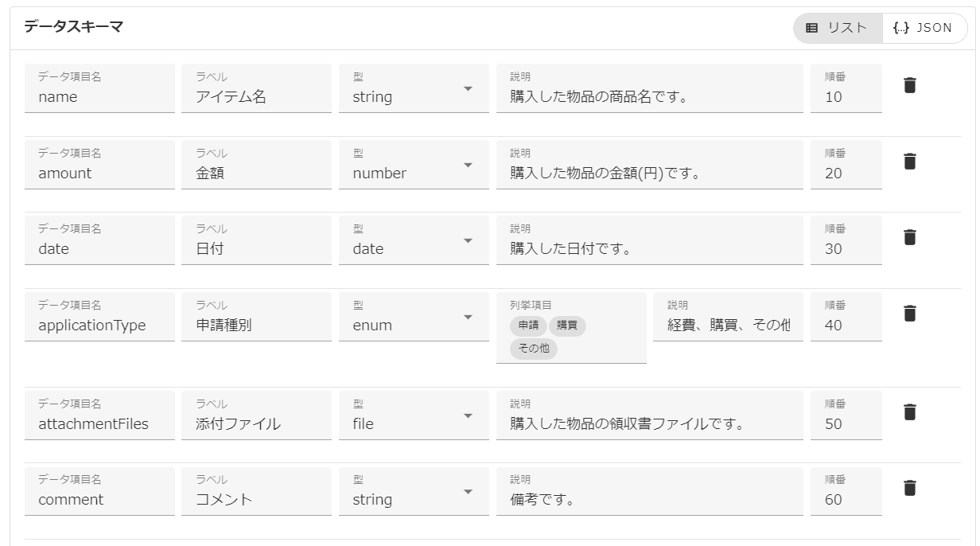Delete the applicationType field row
This screenshot has height=546, width=980.
point(910,314)
